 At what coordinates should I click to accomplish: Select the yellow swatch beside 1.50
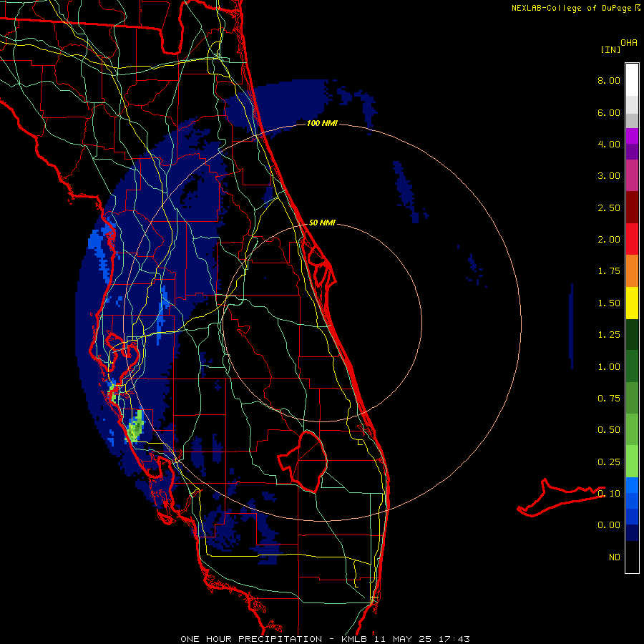coord(632,303)
